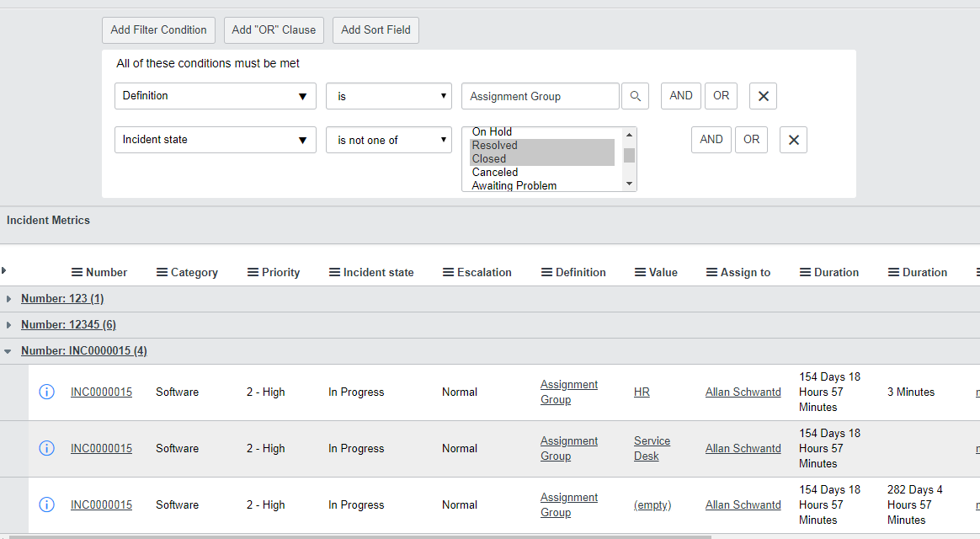The width and height of the screenshot is (980, 539).
Task: Open Definition column menu icon
Action: pos(547,273)
